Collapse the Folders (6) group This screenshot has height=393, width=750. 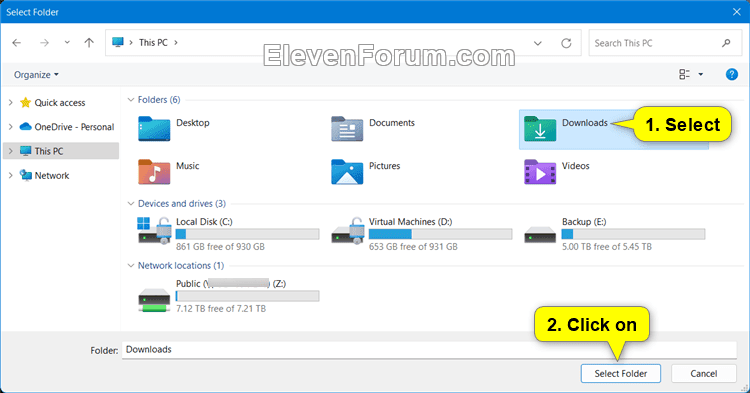[131, 99]
